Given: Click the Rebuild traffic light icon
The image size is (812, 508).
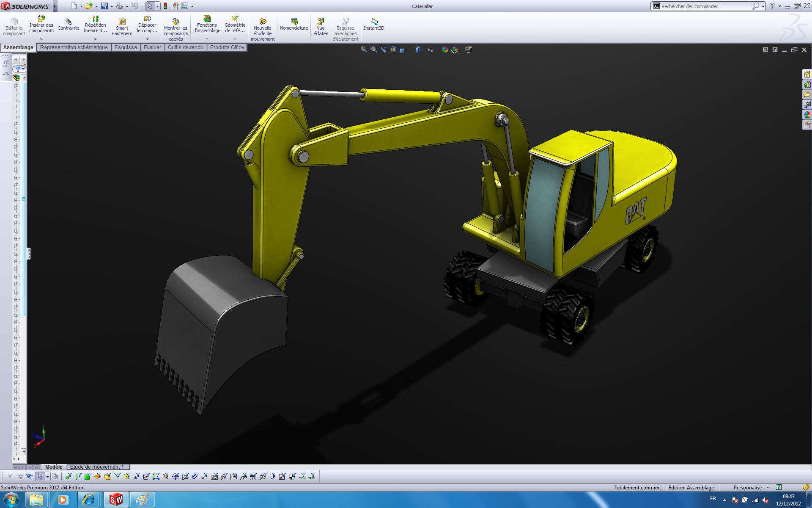Looking at the screenshot, I should [x=165, y=6].
